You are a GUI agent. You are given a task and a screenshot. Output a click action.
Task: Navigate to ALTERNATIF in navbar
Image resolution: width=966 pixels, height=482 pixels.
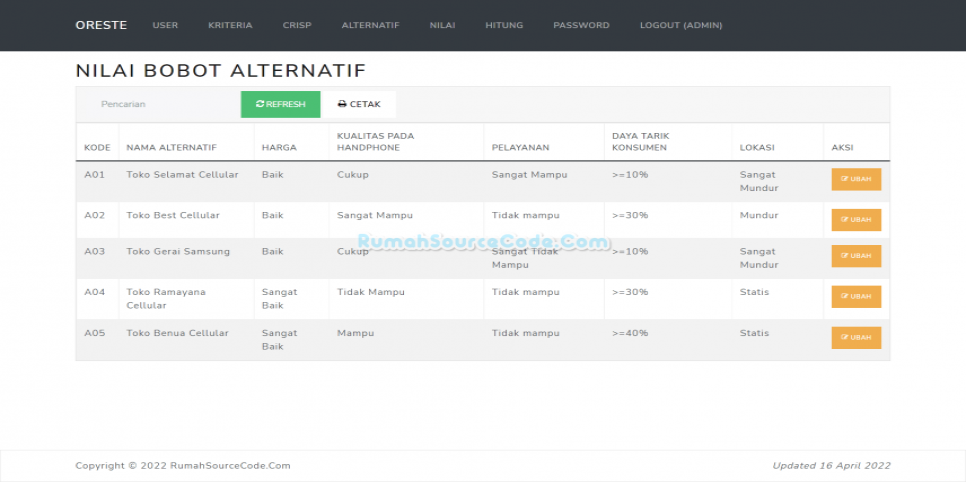tap(371, 25)
